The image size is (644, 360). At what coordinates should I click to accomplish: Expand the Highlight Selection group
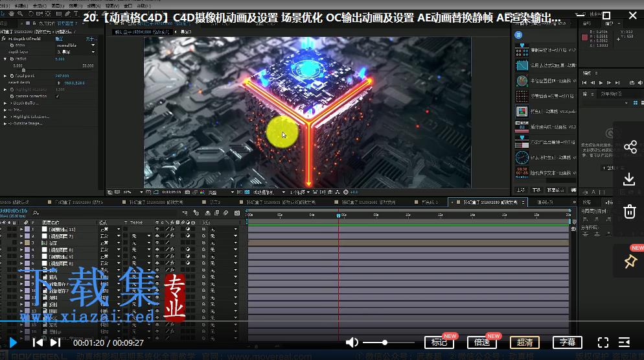click(x=5, y=117)
